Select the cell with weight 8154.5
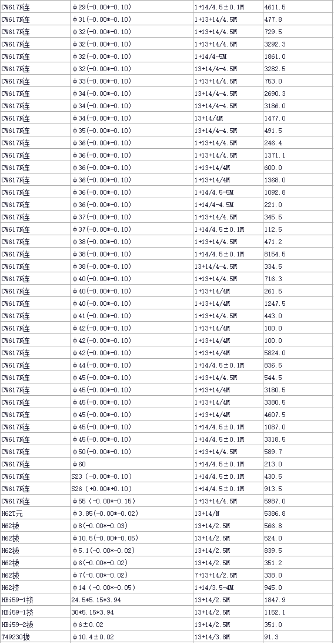334x644 pixels. tap(298, 254)
